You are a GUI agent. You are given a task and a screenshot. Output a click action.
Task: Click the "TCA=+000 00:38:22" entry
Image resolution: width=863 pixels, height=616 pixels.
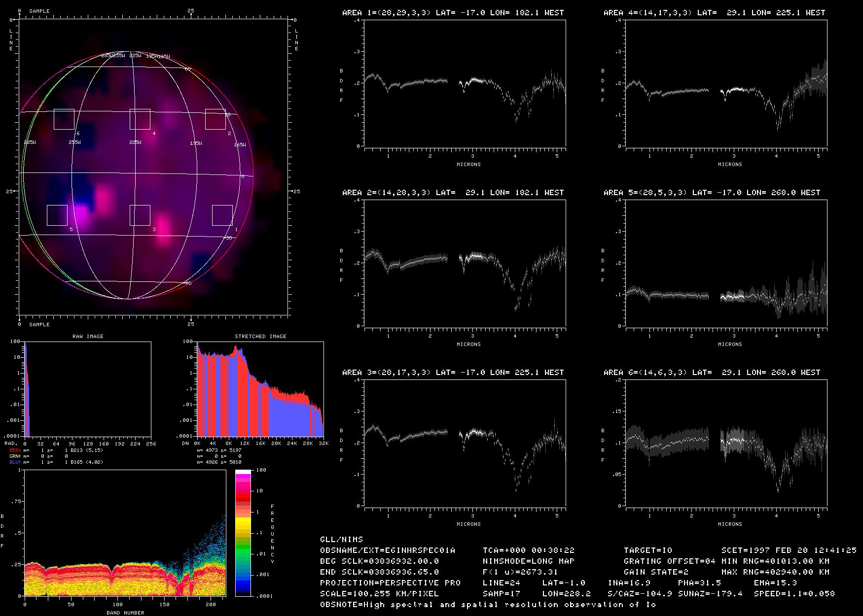click(529, 550)
